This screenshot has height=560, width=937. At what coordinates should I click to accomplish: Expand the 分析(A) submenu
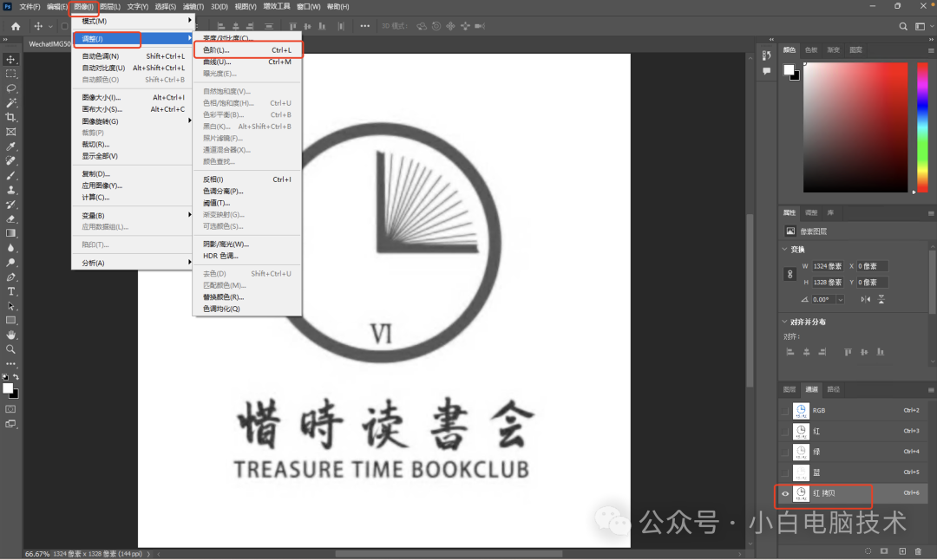(x=132, y=263)
